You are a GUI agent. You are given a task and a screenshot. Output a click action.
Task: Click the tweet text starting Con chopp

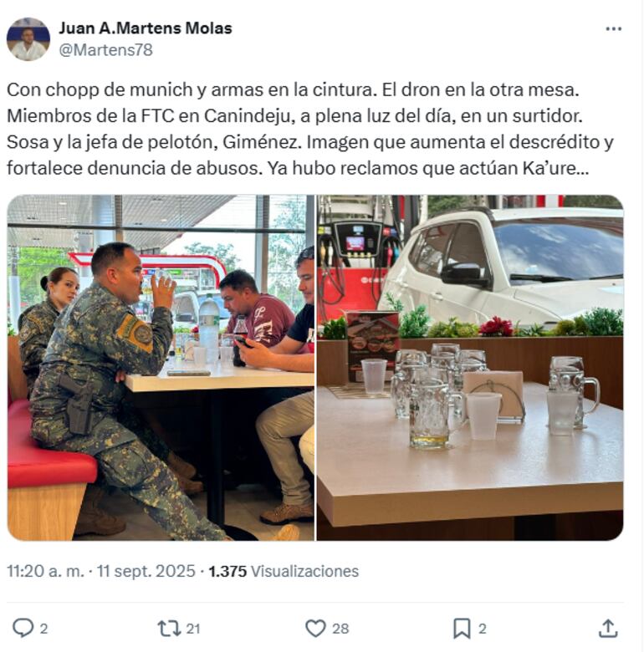[310, 129]
